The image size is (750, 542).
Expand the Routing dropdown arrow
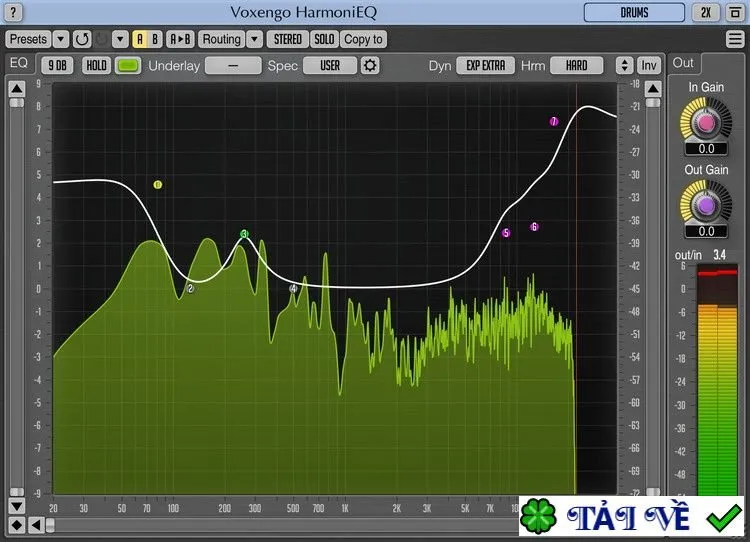pyautogui.click(x=254, y=39)
